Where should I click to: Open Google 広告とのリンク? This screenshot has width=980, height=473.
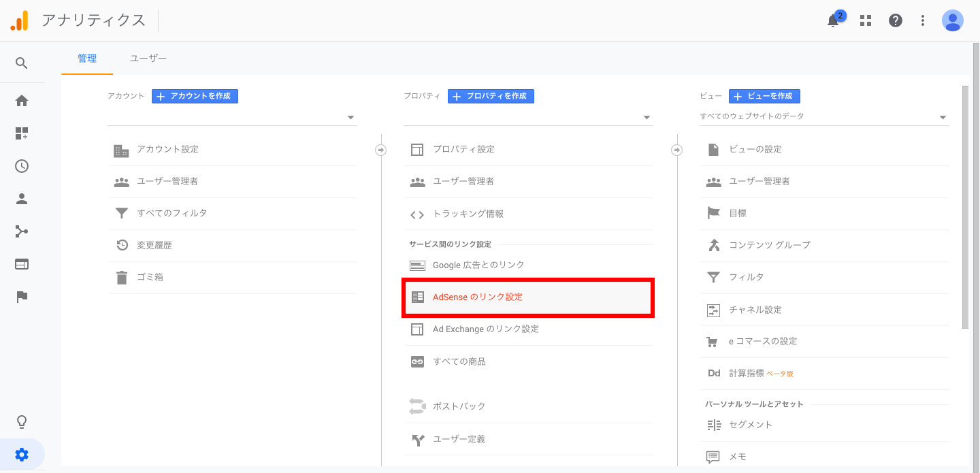point(529,265)
